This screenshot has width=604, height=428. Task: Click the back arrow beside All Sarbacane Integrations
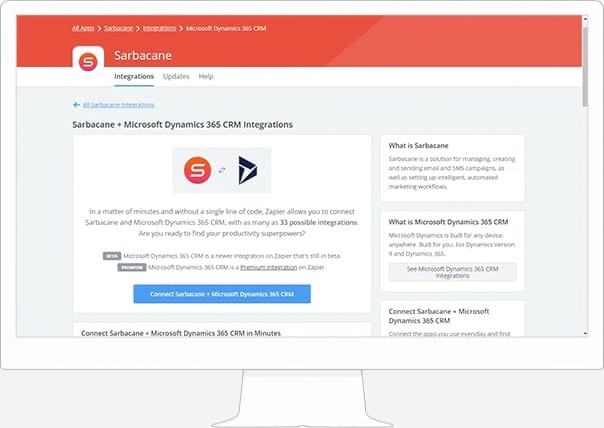pos(76,105)
